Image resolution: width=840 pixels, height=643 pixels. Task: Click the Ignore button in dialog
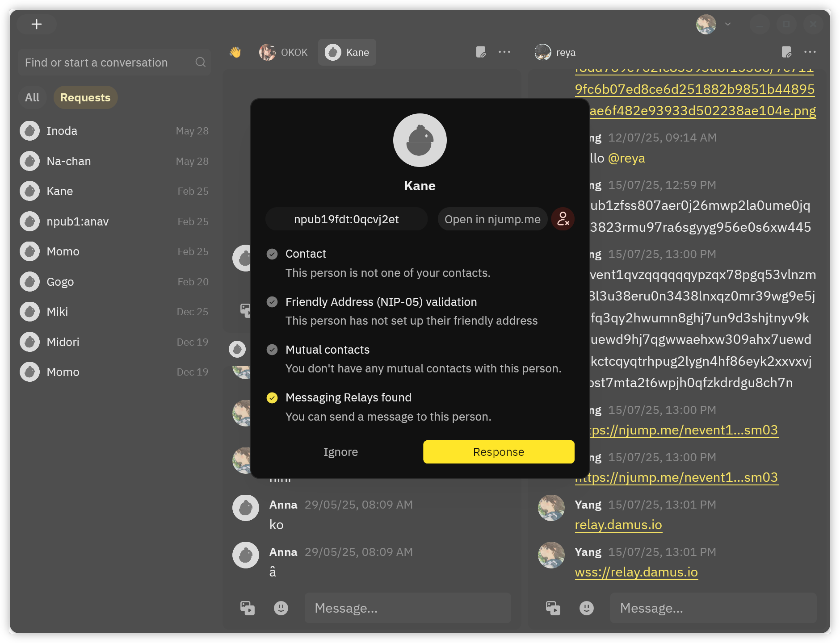click(x=340, y=452)
